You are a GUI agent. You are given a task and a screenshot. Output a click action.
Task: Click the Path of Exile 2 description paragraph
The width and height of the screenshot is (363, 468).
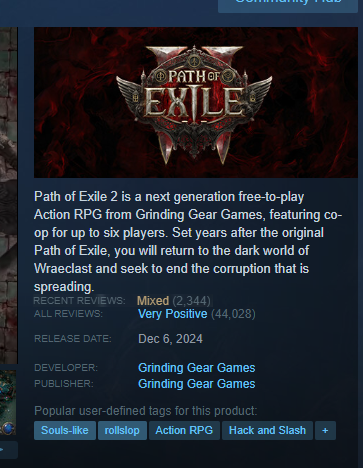(x=188, y=241)
